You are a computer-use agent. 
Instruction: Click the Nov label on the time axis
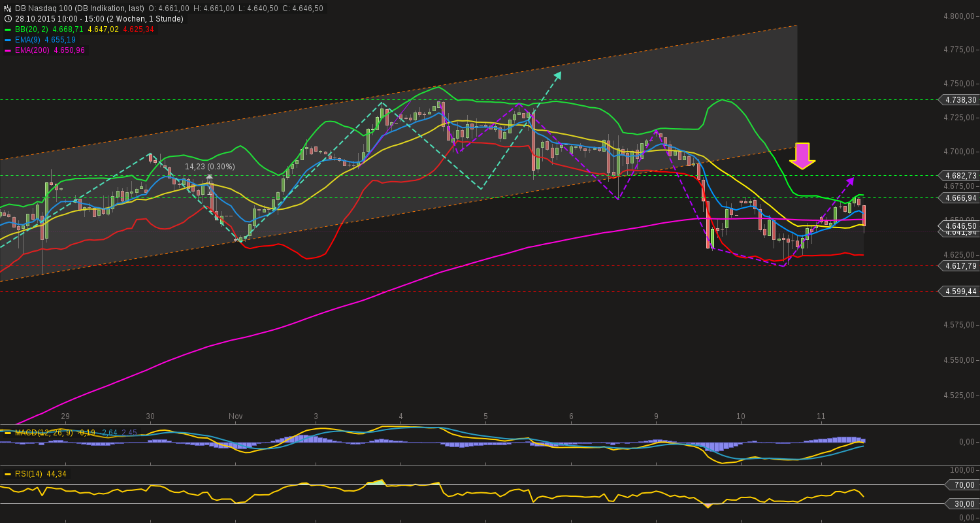click(236, 416)
